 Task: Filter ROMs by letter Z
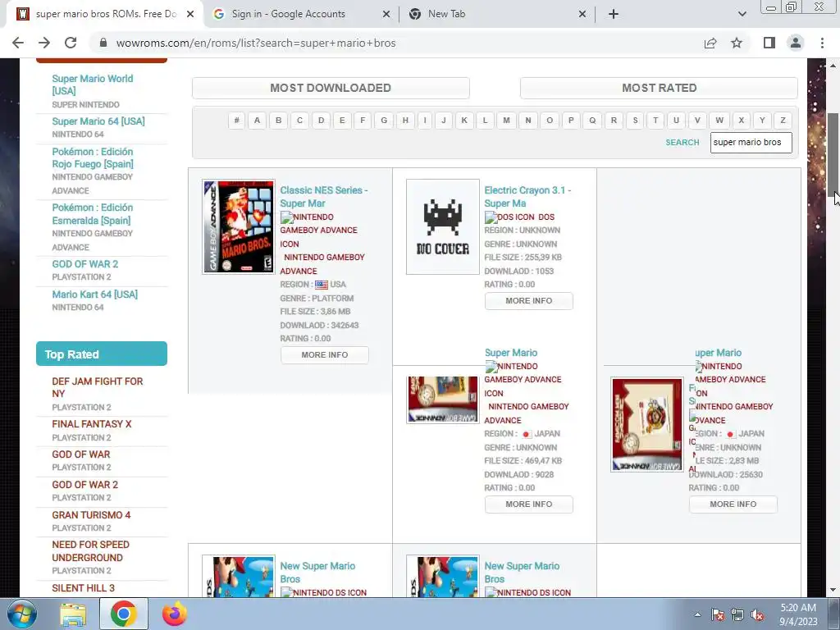tap(783, 120)
